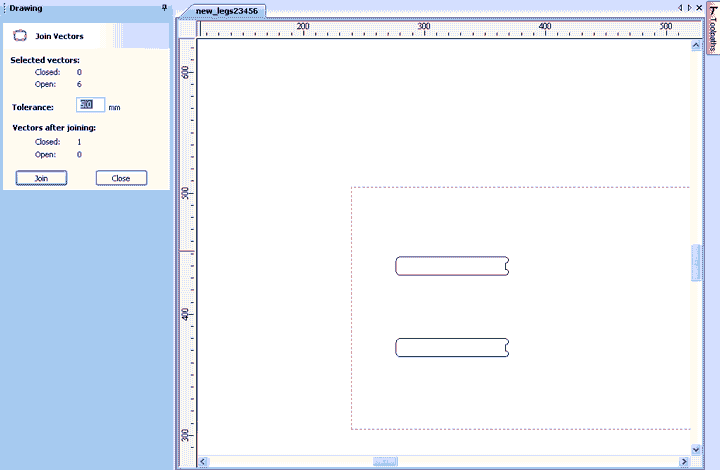Open the Toolpaths side tab
Image resolution: width=720 pixels, height=470 pixels.
click(713, 28)
